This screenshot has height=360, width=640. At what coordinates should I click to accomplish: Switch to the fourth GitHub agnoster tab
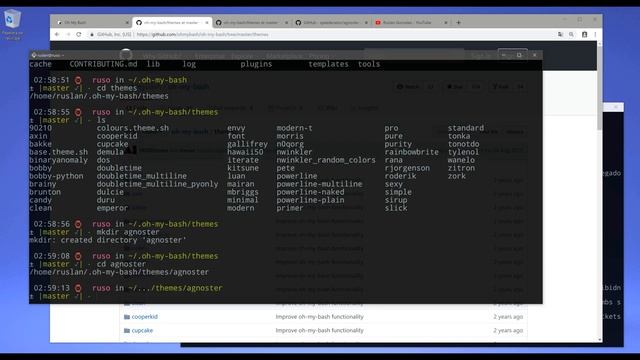coord(331,22)
